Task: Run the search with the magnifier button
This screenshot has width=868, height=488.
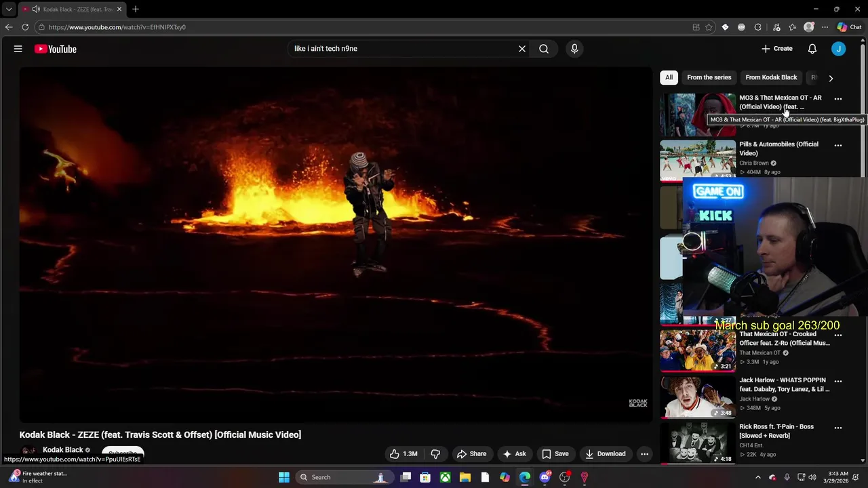Action: pos(544,49)
